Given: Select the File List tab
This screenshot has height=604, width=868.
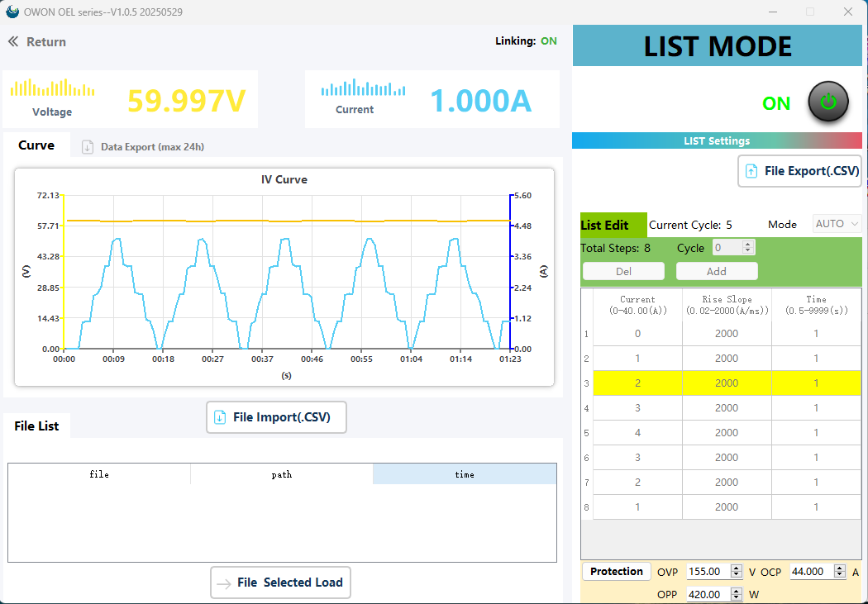Looking at the screenshot, I should pos(37,426).
